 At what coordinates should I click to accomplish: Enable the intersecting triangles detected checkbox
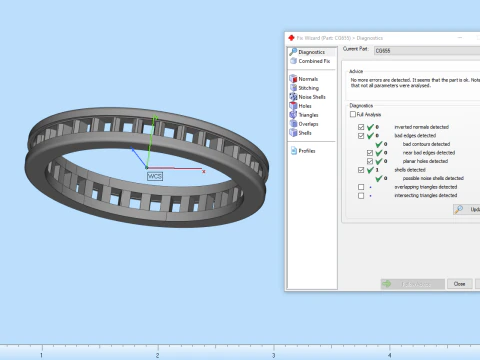[x=361, y=196]
